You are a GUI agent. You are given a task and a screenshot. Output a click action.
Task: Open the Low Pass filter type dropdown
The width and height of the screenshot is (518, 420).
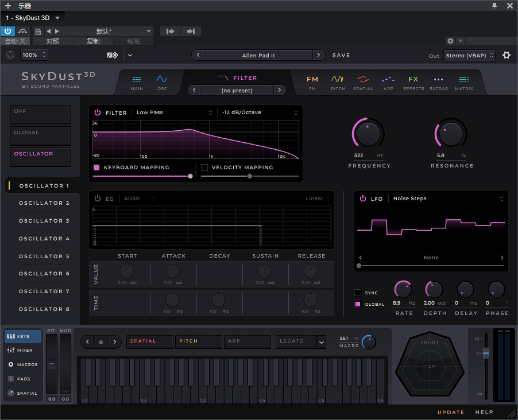tap(174, 112)
